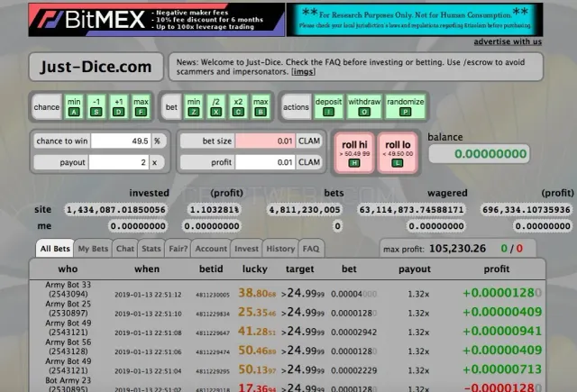
Task: Edit the bet size field
Action: coord(265,141)
